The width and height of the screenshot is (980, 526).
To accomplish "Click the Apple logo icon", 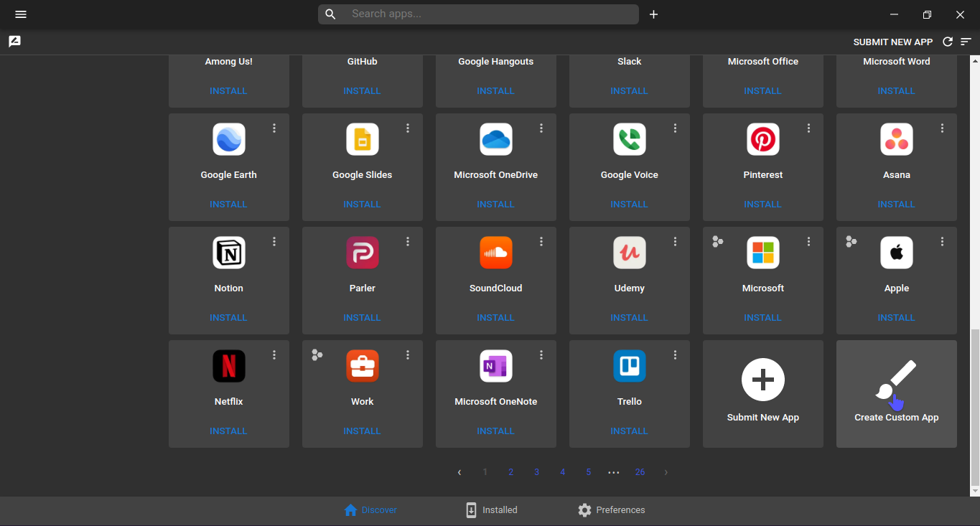I will click(x=897, y=253).
